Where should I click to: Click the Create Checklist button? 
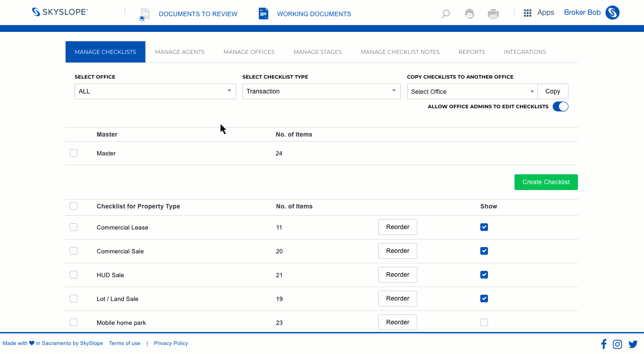click(546, 182)
